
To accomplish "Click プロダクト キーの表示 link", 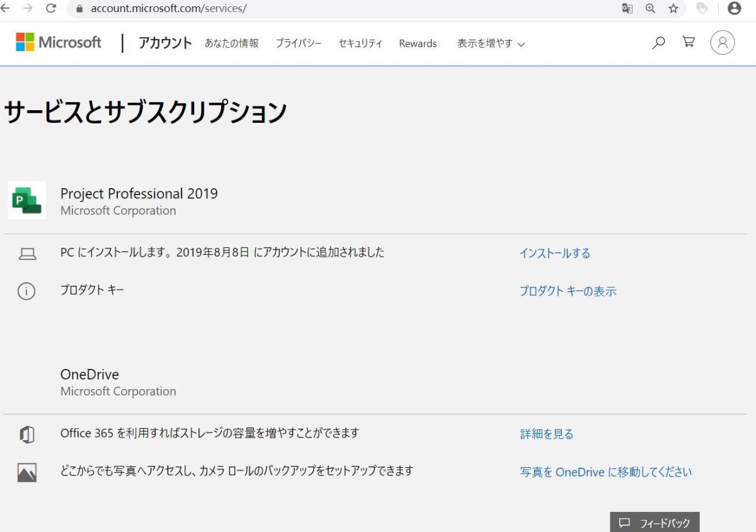I will [x=568, y=291].
